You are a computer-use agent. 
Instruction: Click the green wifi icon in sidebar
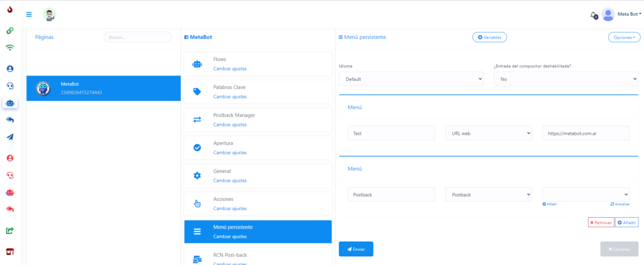click(10, 48)
